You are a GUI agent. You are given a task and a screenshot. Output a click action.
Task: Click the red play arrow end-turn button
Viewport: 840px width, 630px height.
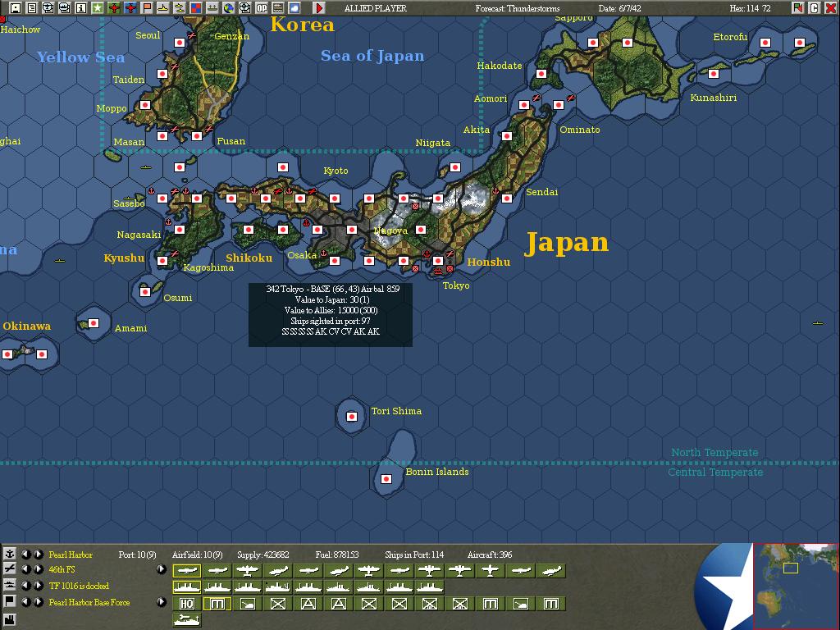[x=319, y=8]
